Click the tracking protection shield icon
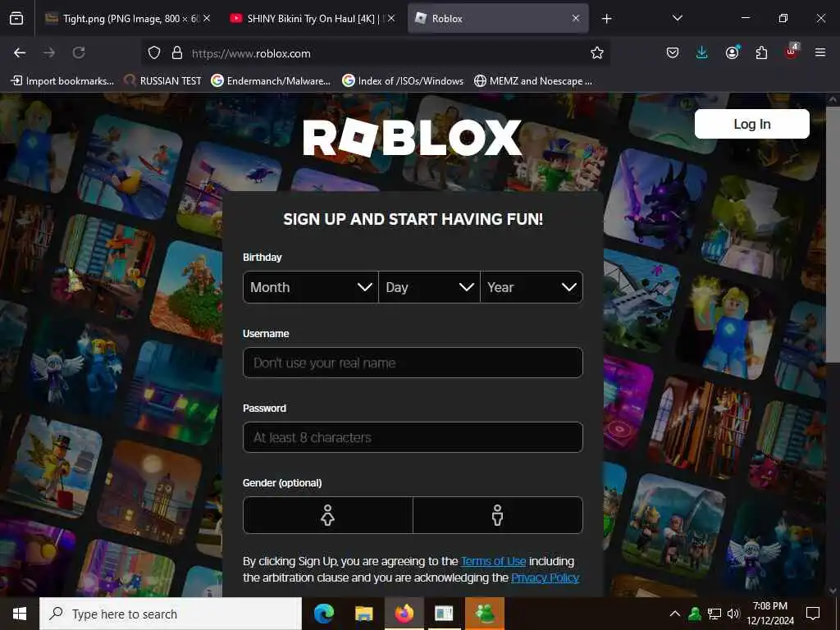Viewport: 840px width, 630px height. tap(154, 53)
